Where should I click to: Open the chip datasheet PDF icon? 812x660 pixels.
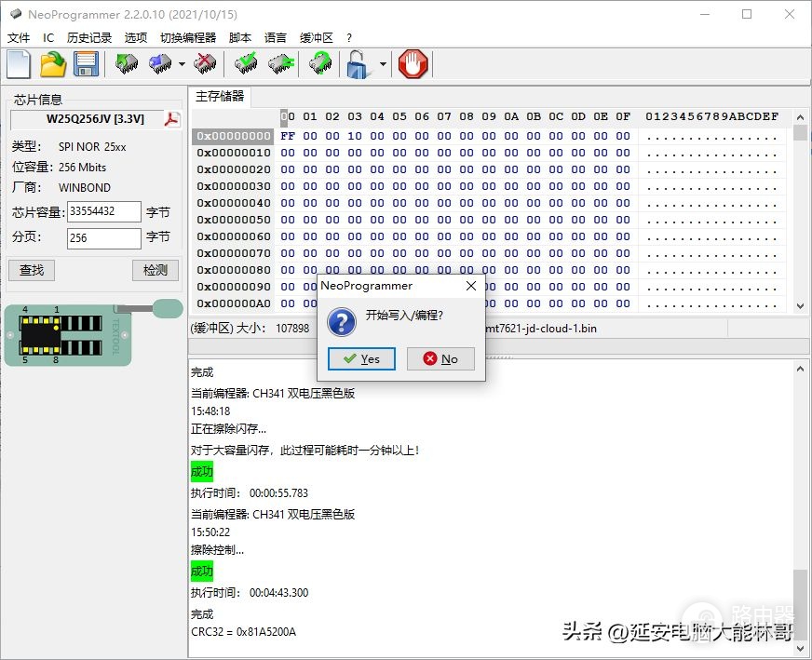click(172, 119)
